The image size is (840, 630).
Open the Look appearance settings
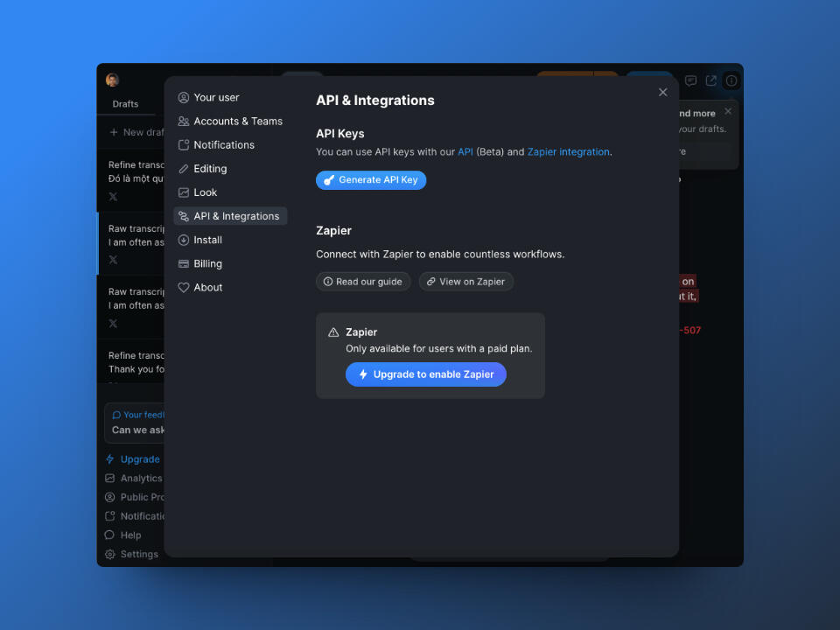(205, 192)
